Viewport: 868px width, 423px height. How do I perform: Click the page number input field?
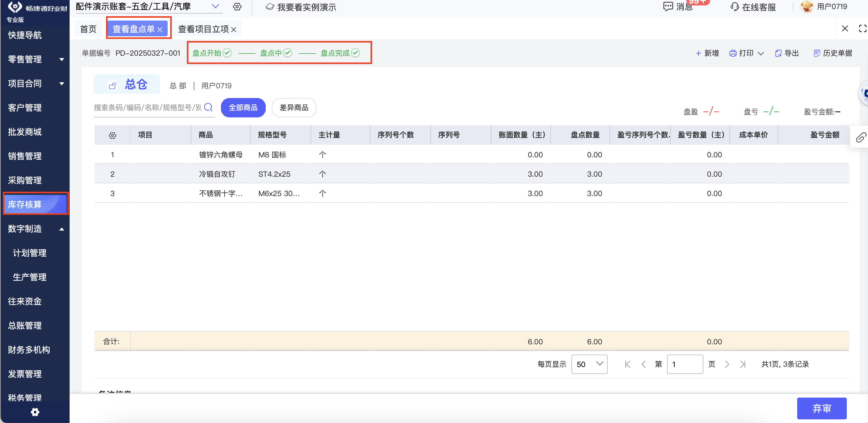(685, 364)
